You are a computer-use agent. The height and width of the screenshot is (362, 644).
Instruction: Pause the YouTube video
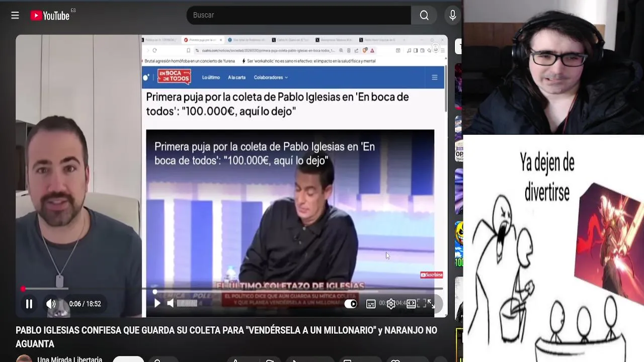(x=29, y=304)
